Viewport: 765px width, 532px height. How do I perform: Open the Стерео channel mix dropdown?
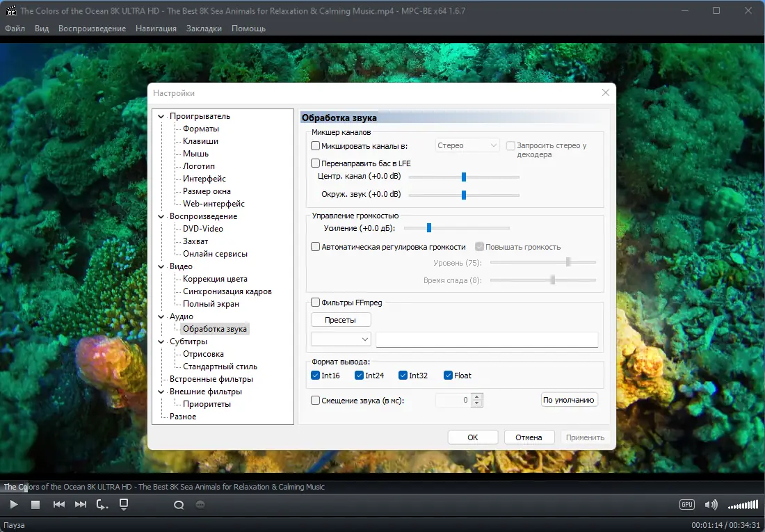467,145
